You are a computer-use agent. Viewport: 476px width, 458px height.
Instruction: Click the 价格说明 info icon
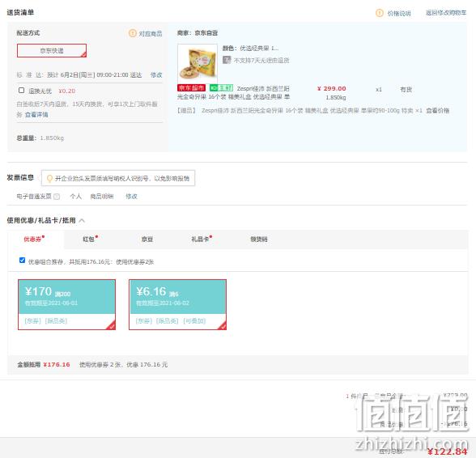(x=380, y=13)
